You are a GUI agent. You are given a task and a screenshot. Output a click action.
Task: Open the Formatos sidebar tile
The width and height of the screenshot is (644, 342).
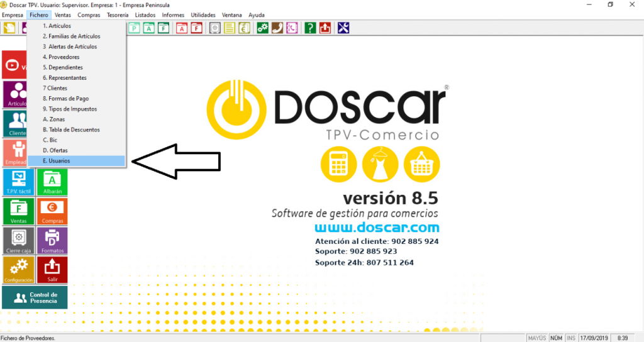pos(52,241)
